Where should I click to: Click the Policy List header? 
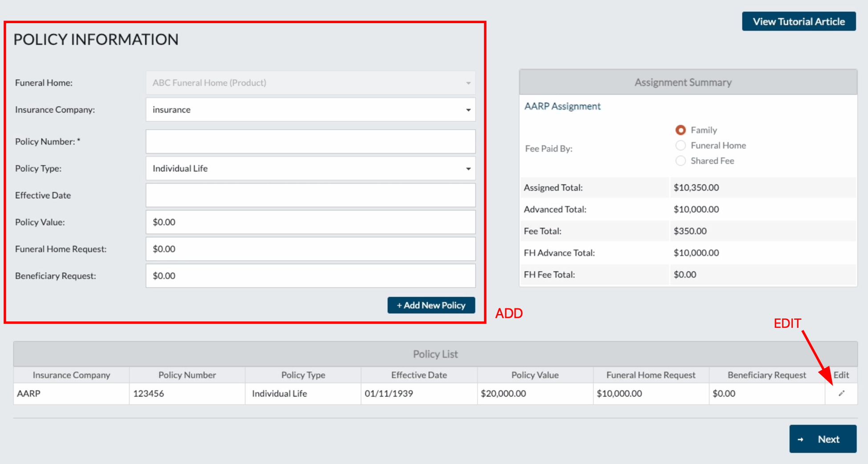435,354
